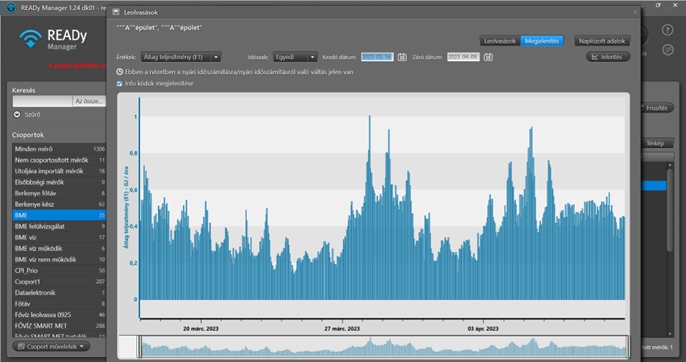686x362 pixels.
Task: Select the Minden mérő group
Action: [59, 149]
